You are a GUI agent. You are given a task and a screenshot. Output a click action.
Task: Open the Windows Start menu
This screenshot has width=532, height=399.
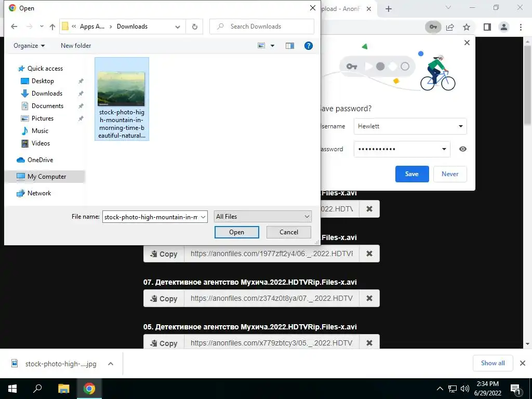[x=12, y=389]
